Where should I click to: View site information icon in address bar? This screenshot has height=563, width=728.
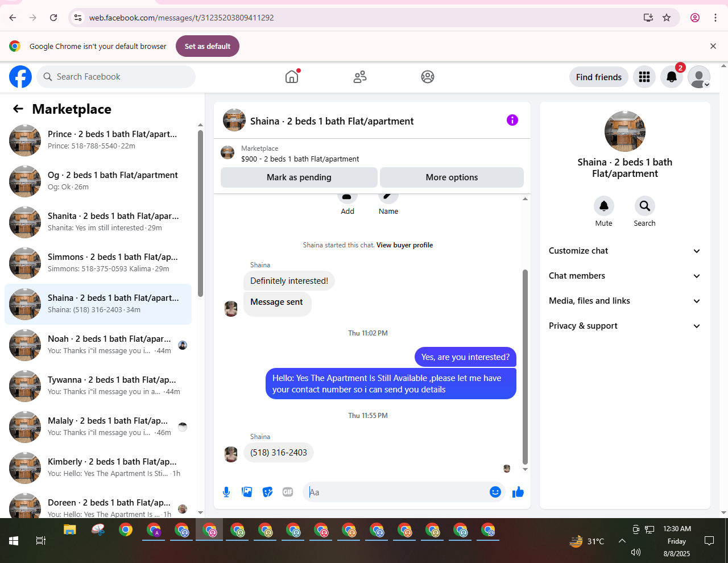(78, 18)
